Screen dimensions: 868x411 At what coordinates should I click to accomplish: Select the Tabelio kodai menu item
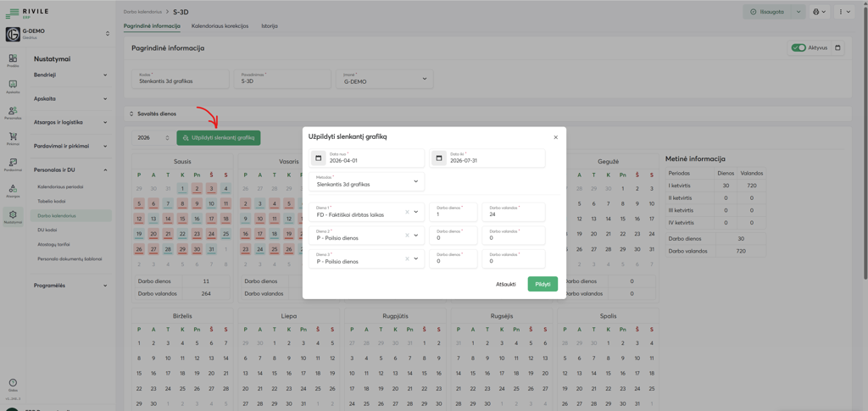point(52,201)
